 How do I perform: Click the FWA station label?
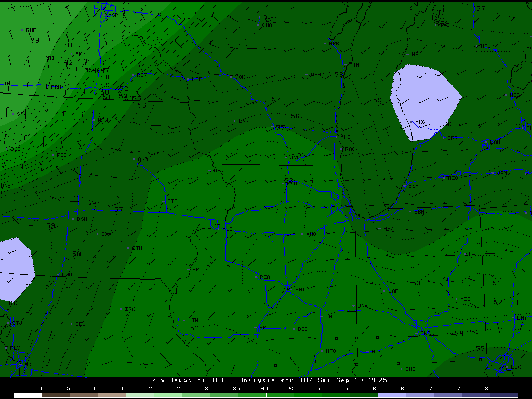coord(474,254)
